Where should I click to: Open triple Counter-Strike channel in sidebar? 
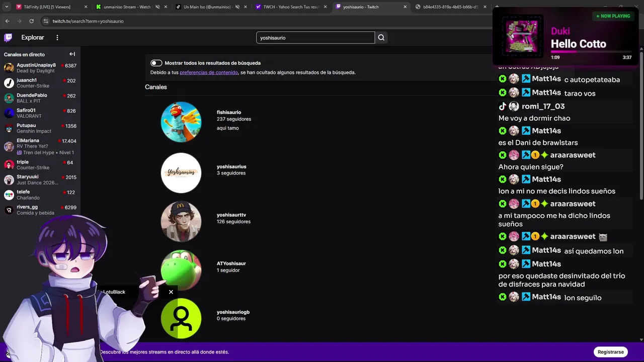tap(40, 165)
